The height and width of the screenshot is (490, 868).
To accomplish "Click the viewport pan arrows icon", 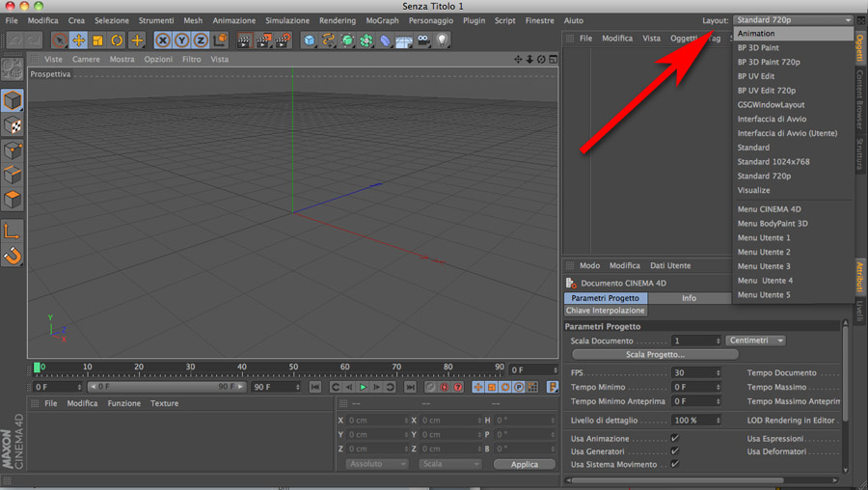I will tap(518, 59).
